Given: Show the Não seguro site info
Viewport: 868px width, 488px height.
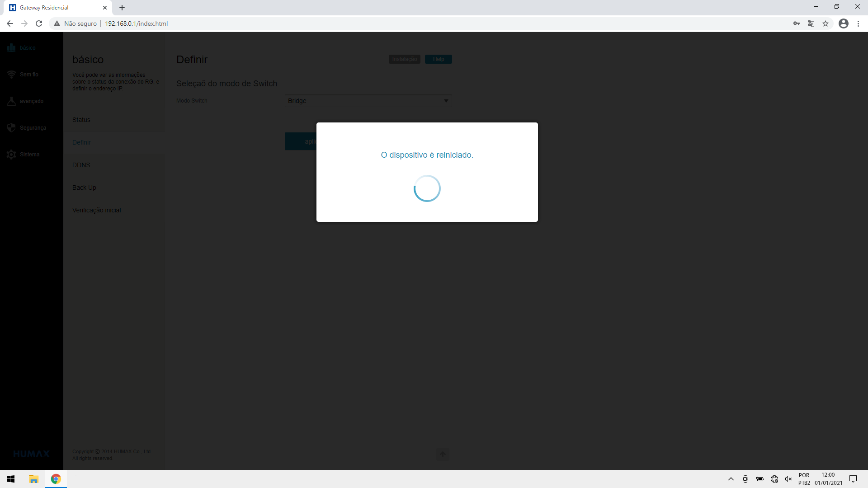Looking at the screenshot, I should pos(75,23).
